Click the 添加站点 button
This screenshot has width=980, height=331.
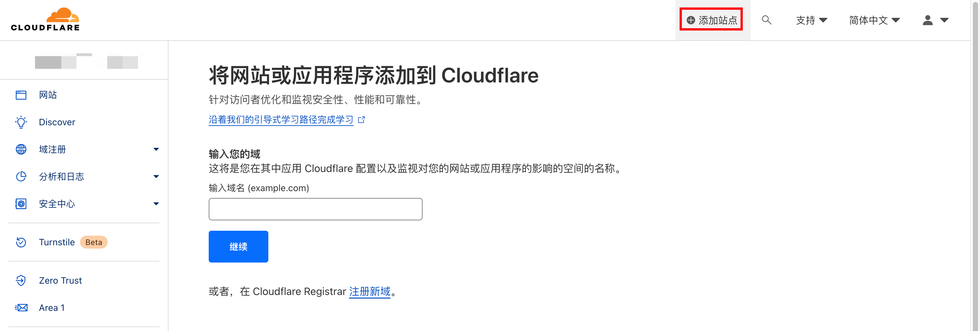(711, 20)
